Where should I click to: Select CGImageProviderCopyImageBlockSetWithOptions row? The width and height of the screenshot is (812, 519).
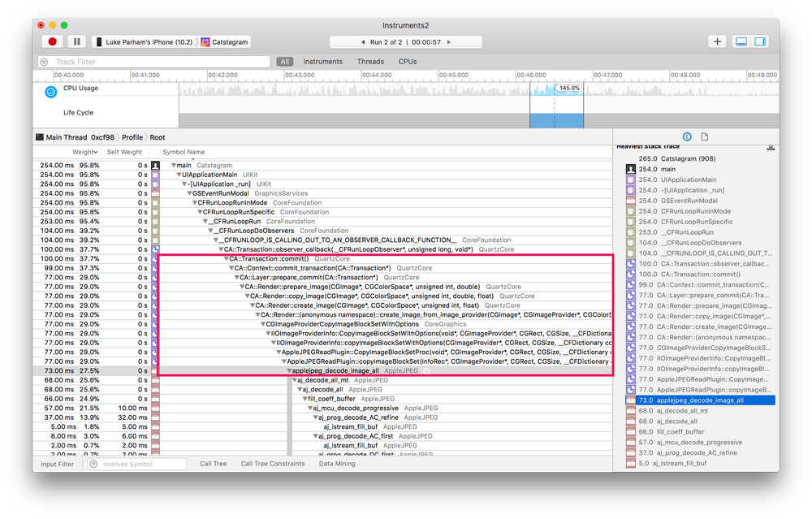point(322,324)
